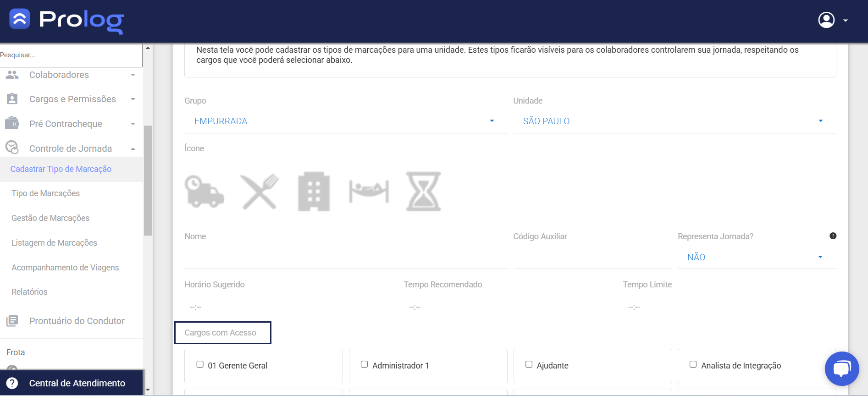Click the Pesquisar search field
The image size is (868, 396).
(71, 55)
